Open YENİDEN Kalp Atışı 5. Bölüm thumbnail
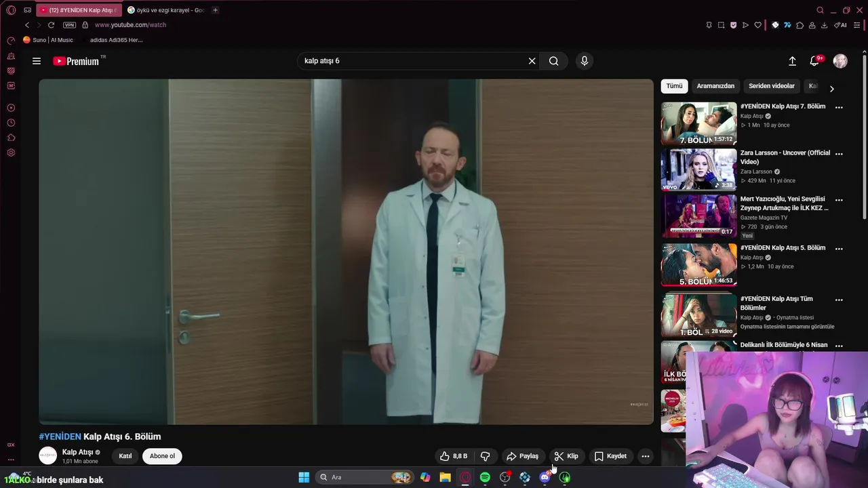The width and height of the screenshot is (868, 488). (698, 265)
